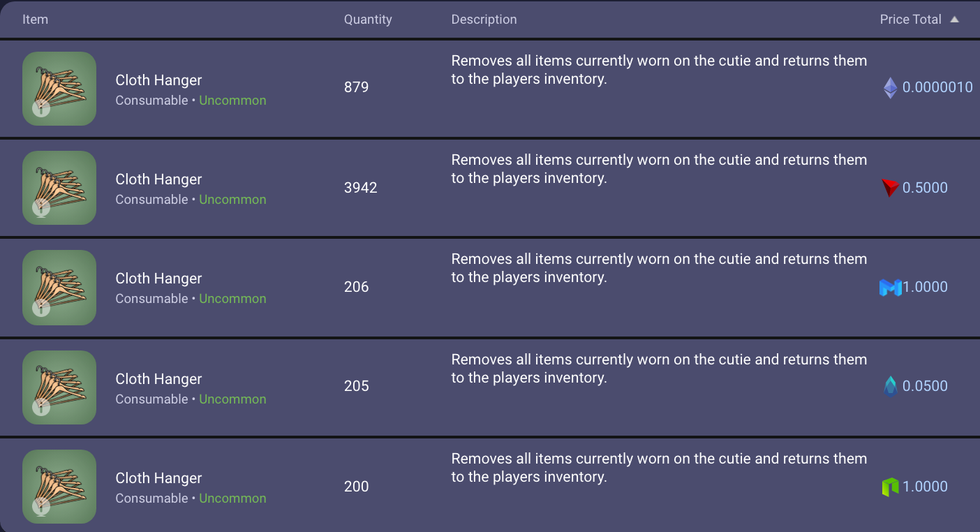Open the Cloth Hanger thumbnail with quantity 879
The height and width of the screenshot is (532, 980).
tap(59, 89)
